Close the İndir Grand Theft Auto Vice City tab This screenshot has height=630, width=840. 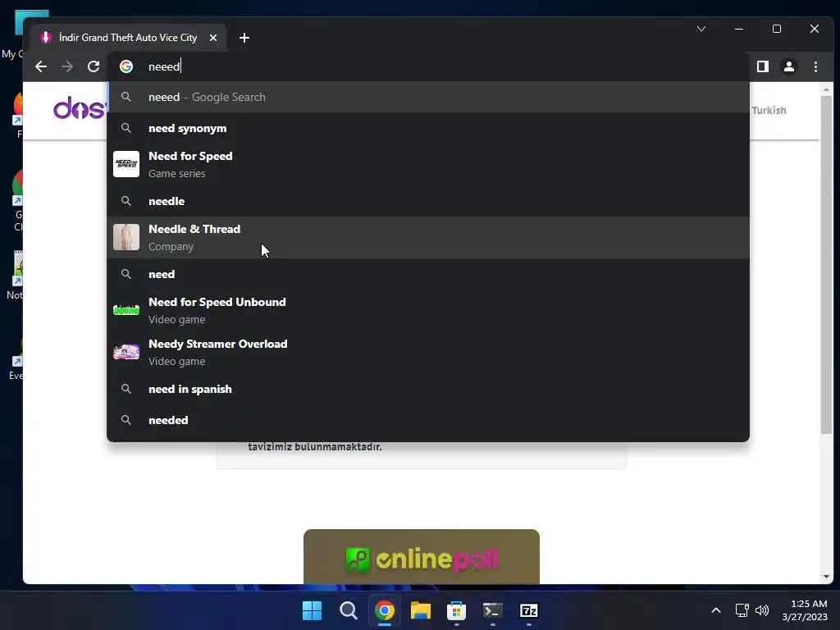213,38
